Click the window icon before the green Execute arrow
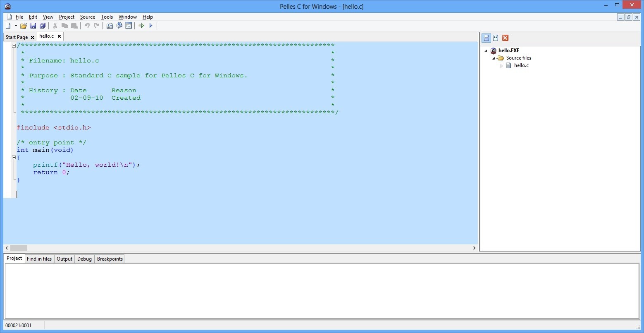Image resolution: width=644 pixels, height=333 pixels. tap(129, 26)
